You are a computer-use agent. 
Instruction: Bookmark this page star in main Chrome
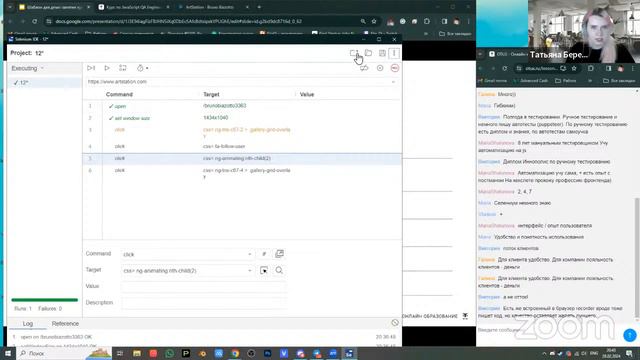(374, 21)
